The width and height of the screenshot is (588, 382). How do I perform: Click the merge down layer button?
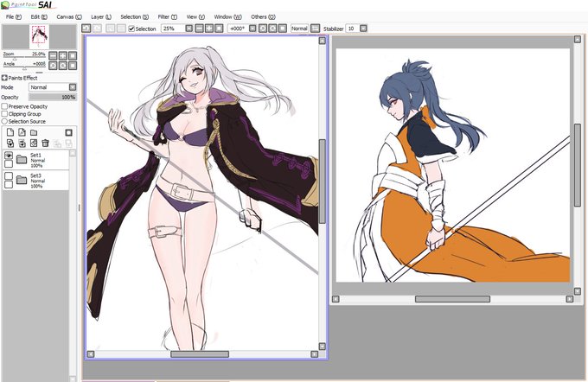pos(22,143)
